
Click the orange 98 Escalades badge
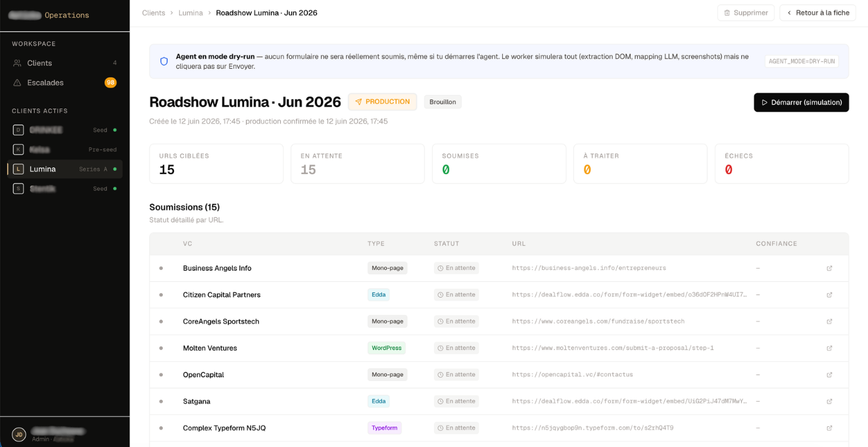(110, 83)
